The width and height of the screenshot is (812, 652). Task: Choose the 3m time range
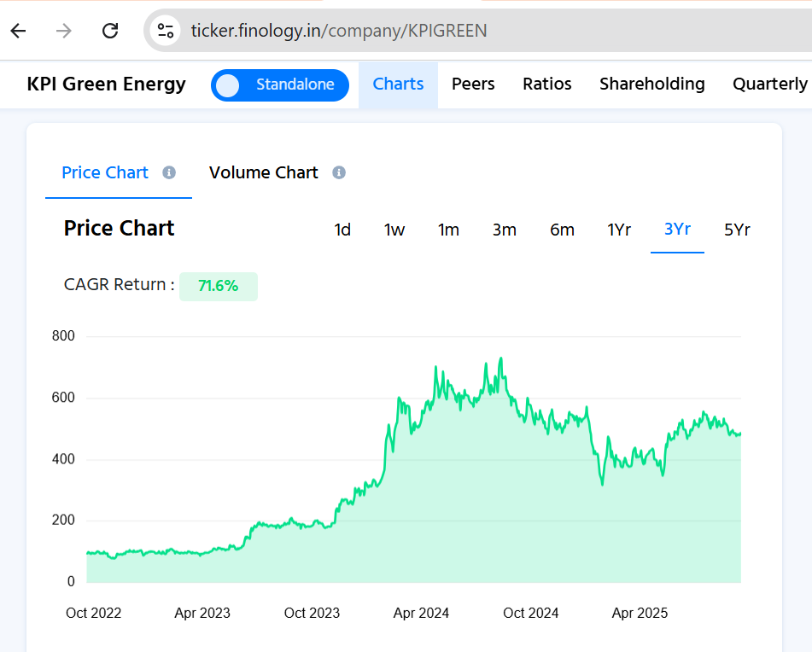505,230
